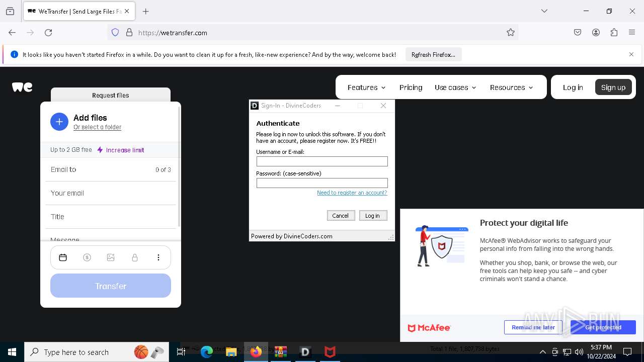The image size is (644, 362).
Task: Open the McAfee taskbar icon
Action: 330,352
